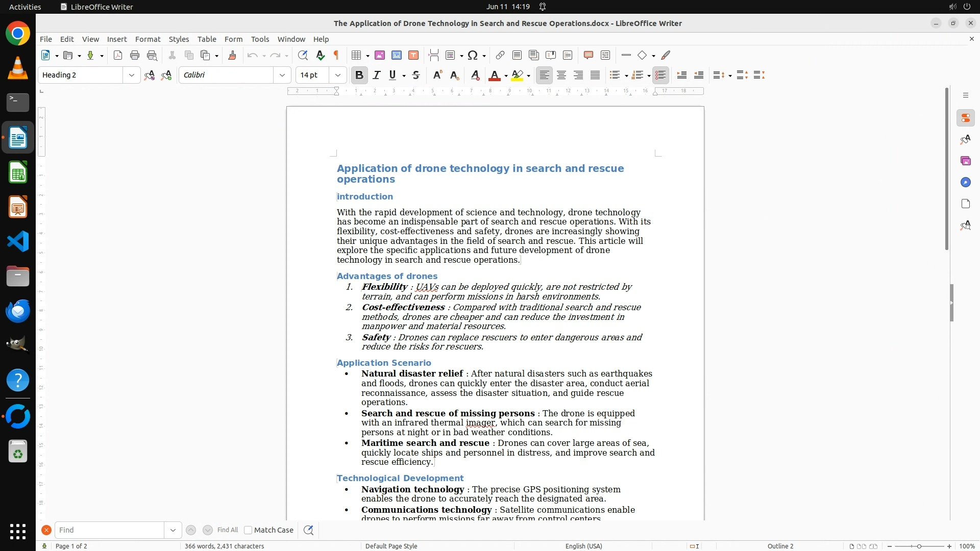Click the Export as PDF icon
980x551 pixels.
(118, 56)
